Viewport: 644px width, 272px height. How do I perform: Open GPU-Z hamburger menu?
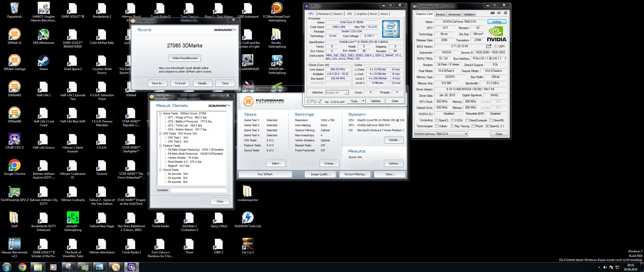tap(505, 13)
